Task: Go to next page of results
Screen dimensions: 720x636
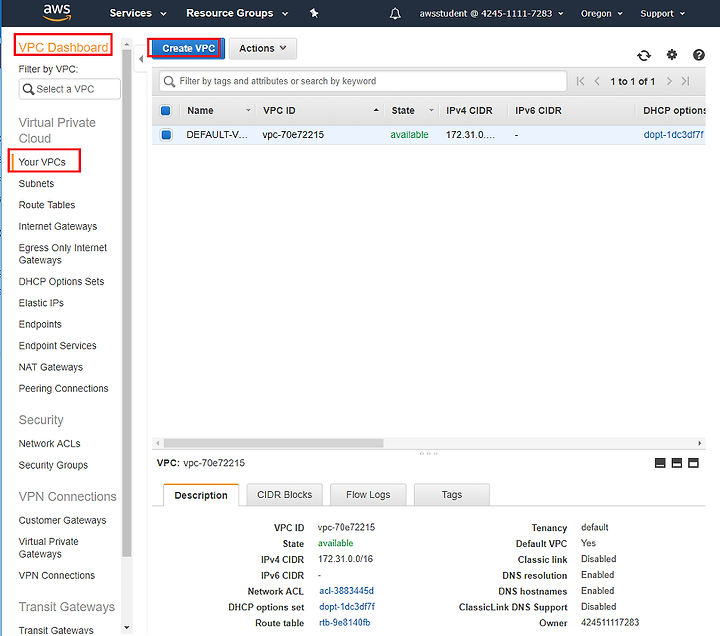Action: (669, 81)
